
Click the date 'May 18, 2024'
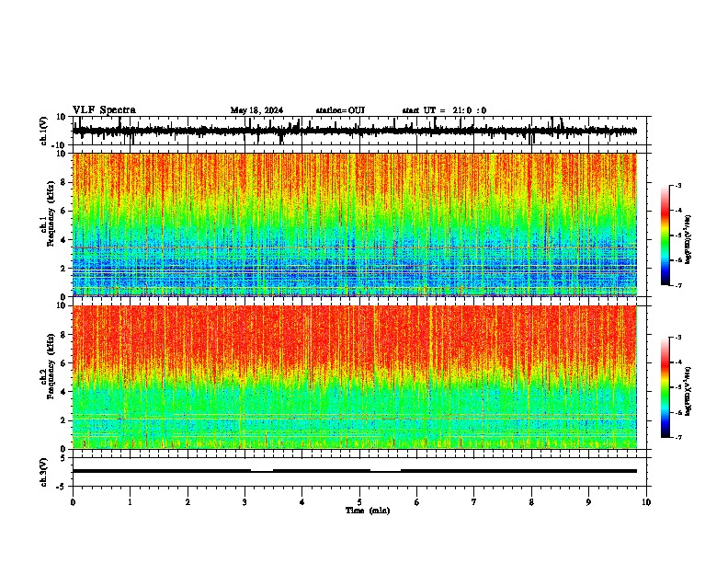(256, 110)
